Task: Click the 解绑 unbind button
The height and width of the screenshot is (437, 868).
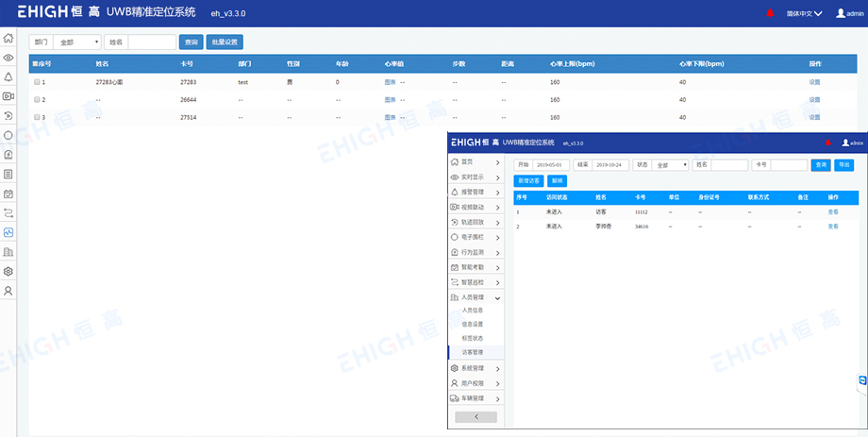Action: point(557,181)
